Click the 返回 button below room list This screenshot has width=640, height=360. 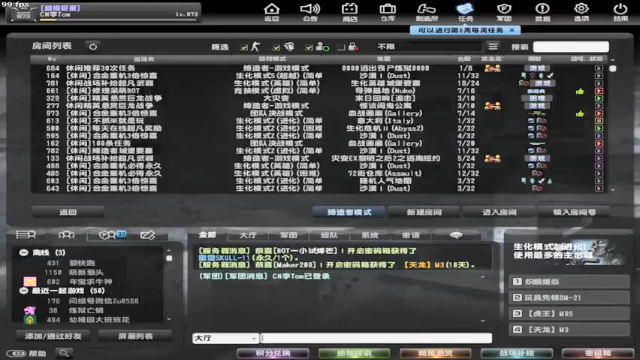pyautogui.click(x=68, y=212)
